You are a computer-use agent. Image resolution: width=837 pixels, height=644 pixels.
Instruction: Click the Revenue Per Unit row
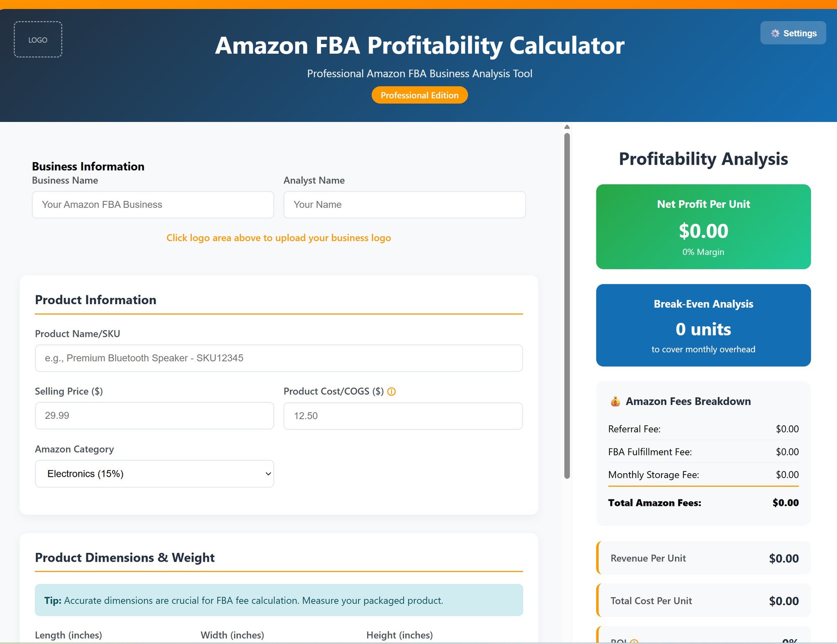pyautogui.click(x=703, y=558)
